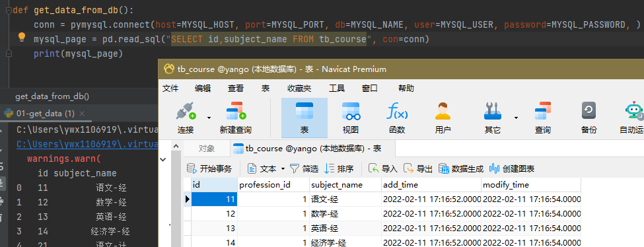Click the Navicat app icon in the title bar
Viewport: 644px width, 247px height.
[168, 69]
